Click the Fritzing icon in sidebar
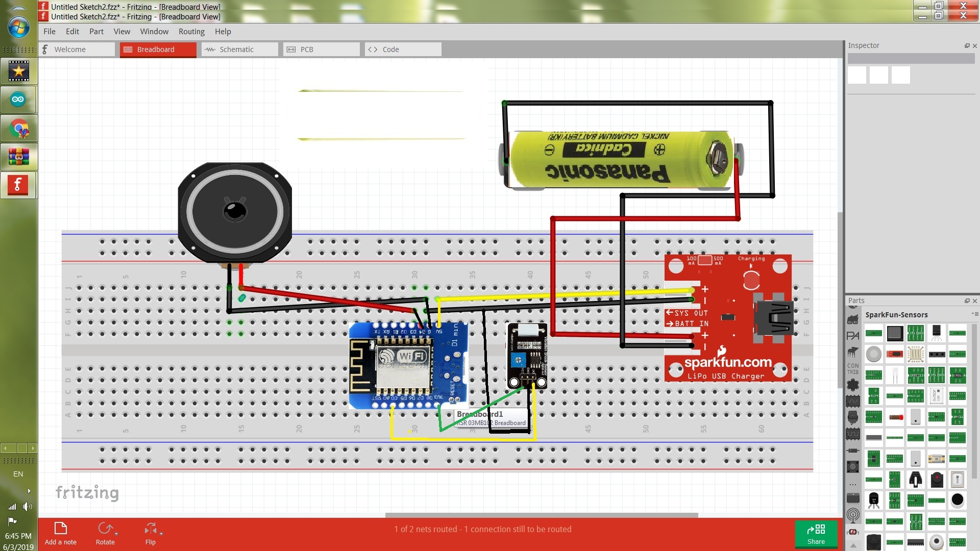980x551 pixels. (18, 185)
